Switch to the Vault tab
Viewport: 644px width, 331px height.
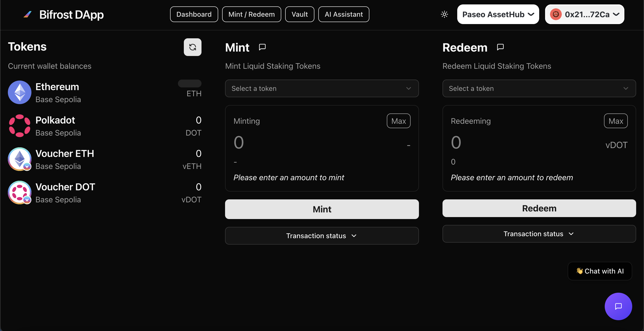(299, 14)
